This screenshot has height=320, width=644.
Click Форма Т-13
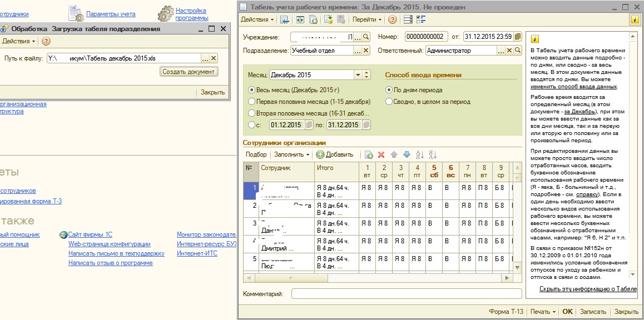tap(506, 311)
